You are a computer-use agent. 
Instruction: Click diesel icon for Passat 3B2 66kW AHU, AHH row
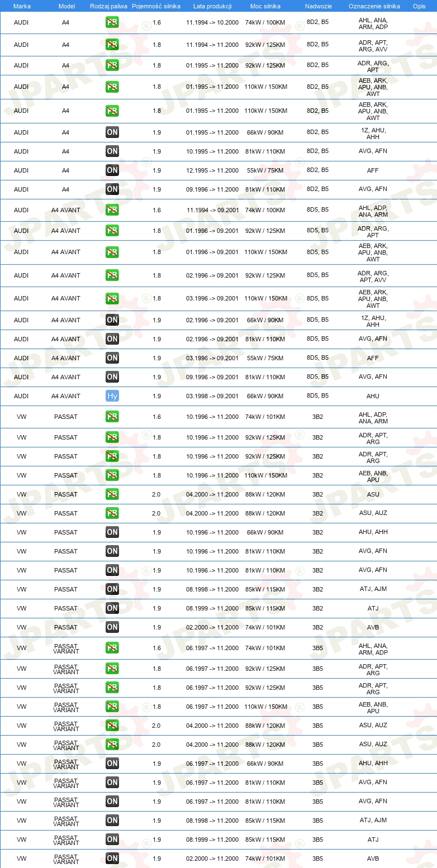coord(112,532)
